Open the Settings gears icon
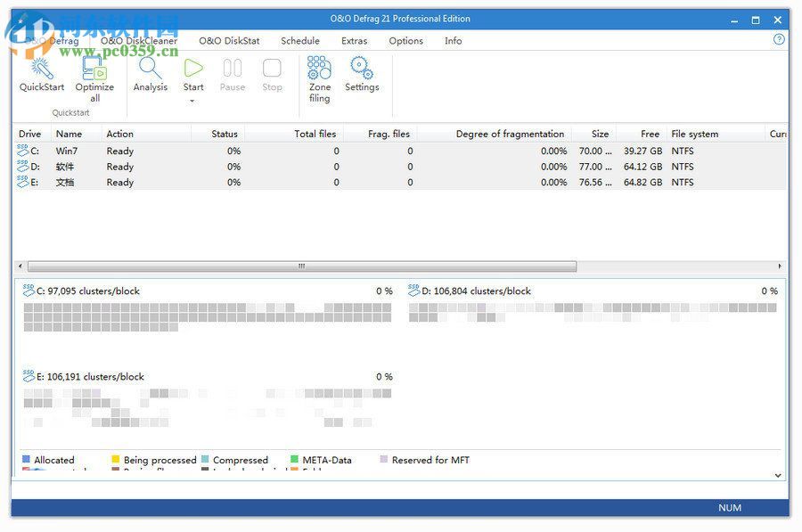This screenshot has width=802, height=532. pyautogui.click(x=362, y=68)
